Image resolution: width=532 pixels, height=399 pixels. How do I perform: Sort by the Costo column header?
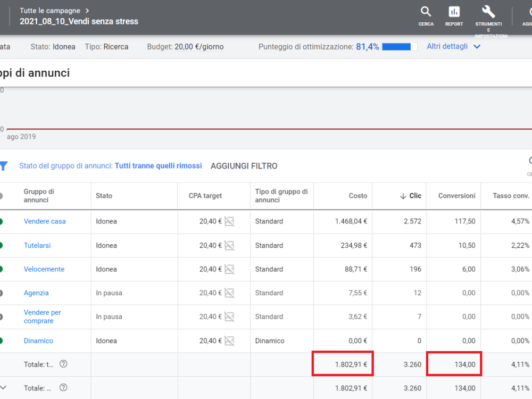358,196
